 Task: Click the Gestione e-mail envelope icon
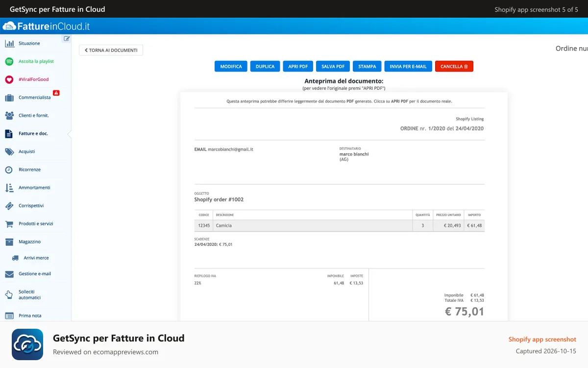(x=9, y=274)
